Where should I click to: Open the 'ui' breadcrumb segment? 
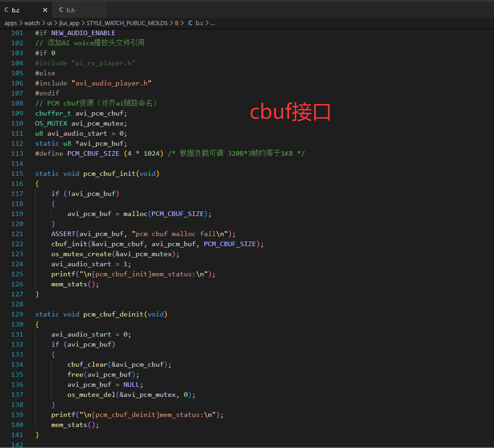point(49,23)
